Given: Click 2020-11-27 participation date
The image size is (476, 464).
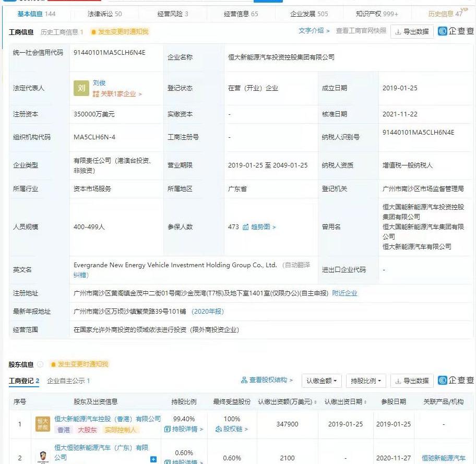Looking at the screenshot, I should click(394, 458).
